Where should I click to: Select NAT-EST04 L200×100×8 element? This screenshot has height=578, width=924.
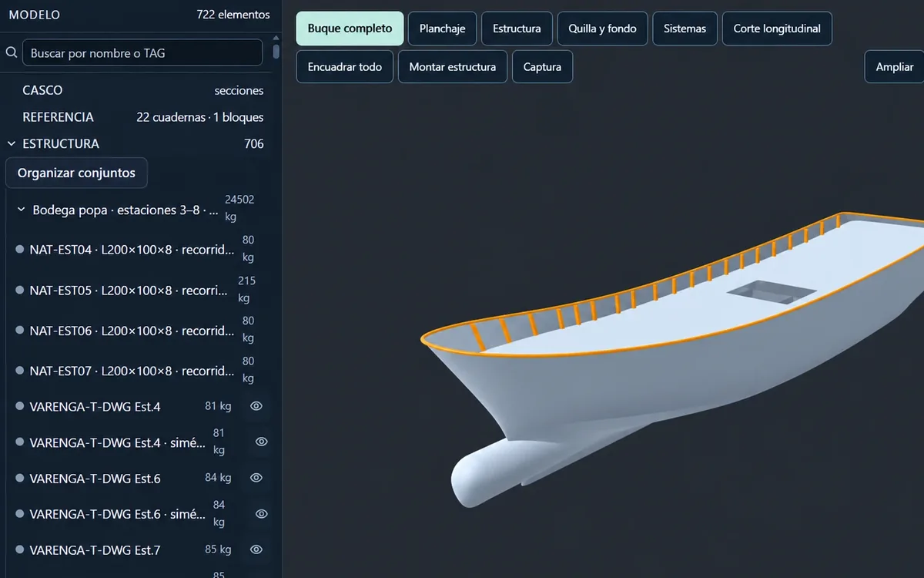coord(131,250)
